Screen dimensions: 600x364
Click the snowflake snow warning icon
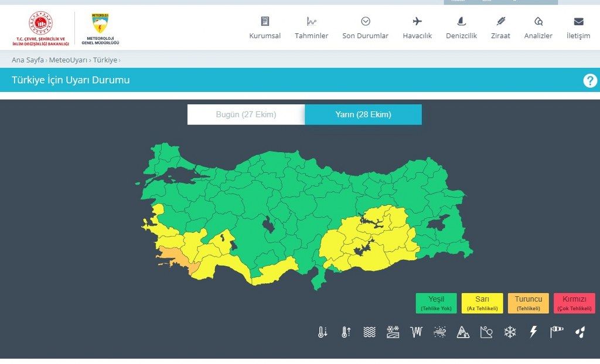pos(510,332)
